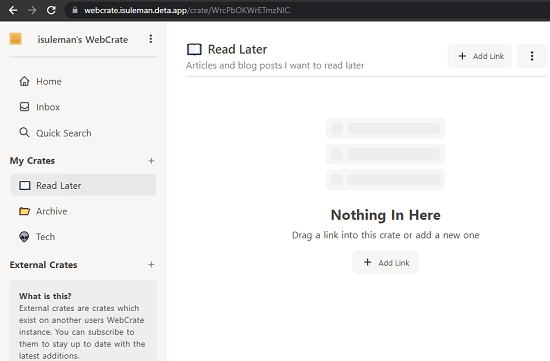The height and width of the screenshot is (361, 550).
Task: Click the 'Nothing In Here' heading
Action: tap(385, 215)
